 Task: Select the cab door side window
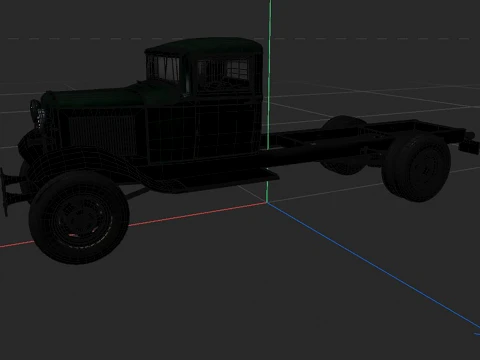click(223, 74)
